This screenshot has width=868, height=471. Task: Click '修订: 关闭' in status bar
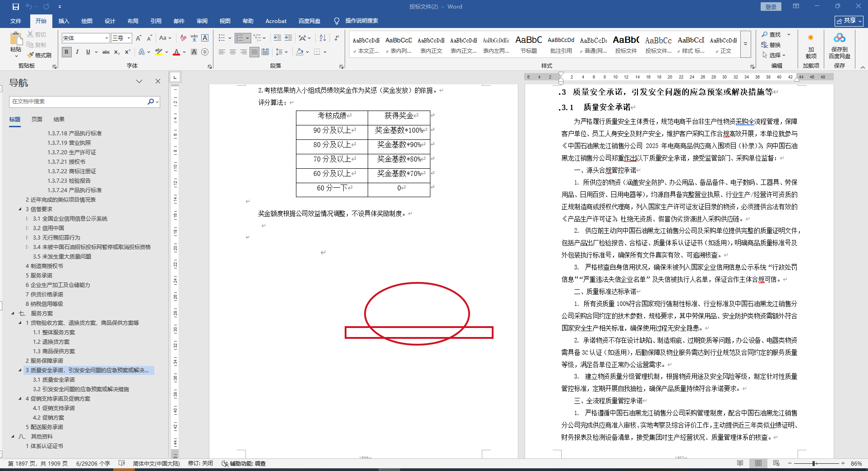(x=200, y=463)
